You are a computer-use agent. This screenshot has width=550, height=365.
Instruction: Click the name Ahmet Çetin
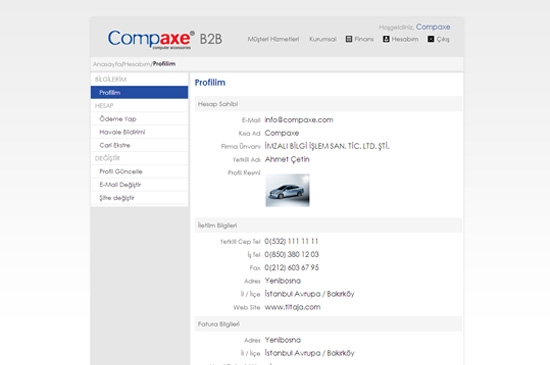(x=287, y=160)
